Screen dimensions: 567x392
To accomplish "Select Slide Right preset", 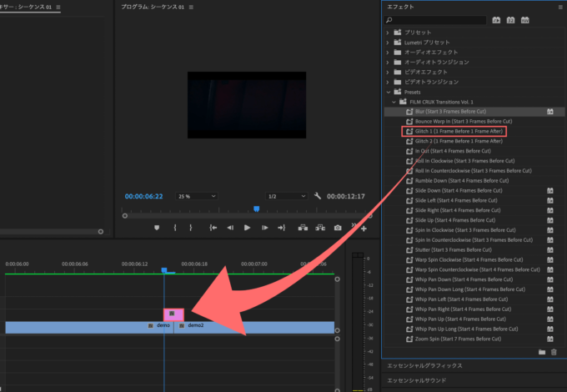I will pyautogui.click(x=458, y=210).
